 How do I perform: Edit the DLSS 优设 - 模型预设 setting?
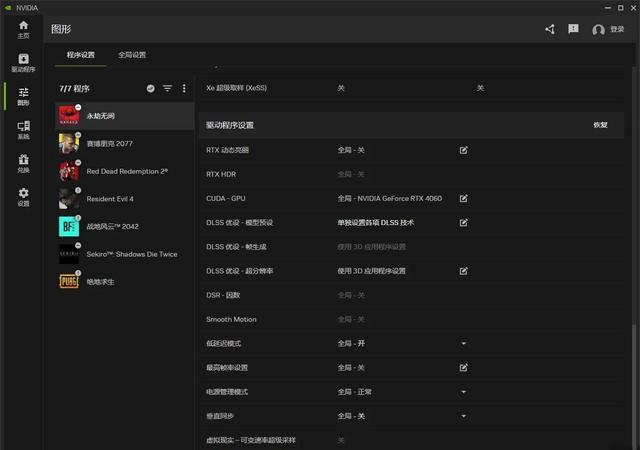click(463, 223)
